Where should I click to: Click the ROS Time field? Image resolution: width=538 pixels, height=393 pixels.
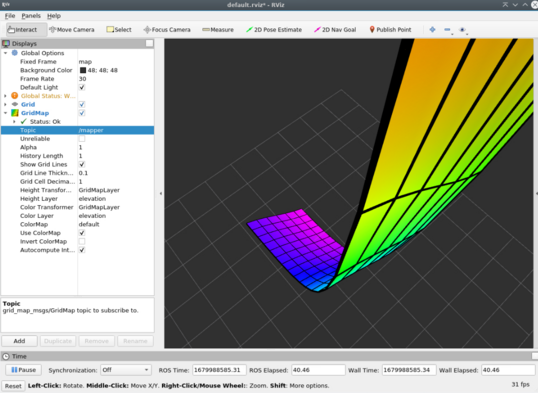[219, 370]
